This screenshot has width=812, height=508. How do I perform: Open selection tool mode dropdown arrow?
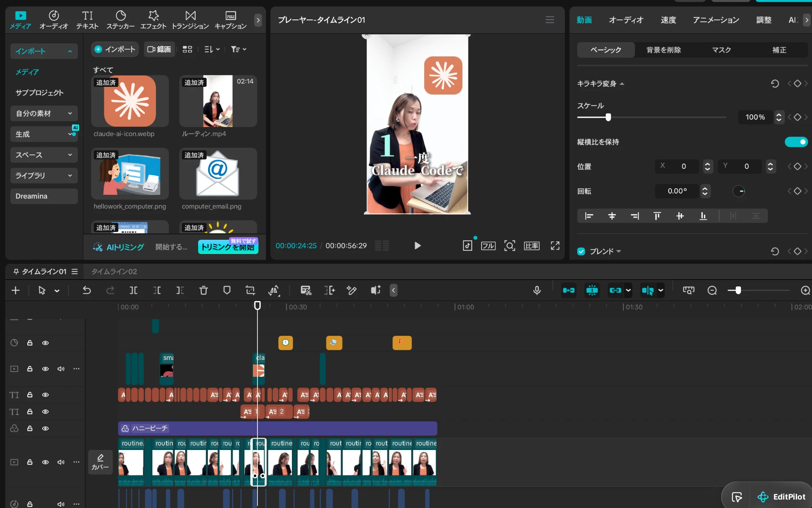(57, 291)
